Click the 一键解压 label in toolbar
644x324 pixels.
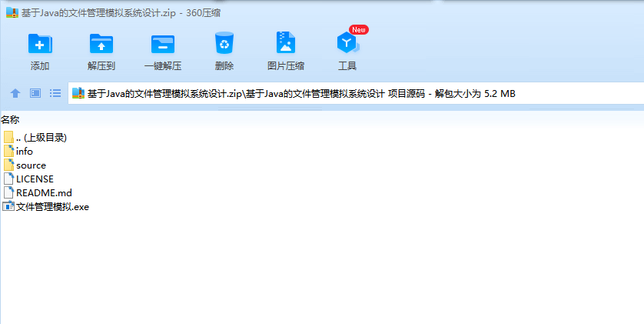coord(163,65)
